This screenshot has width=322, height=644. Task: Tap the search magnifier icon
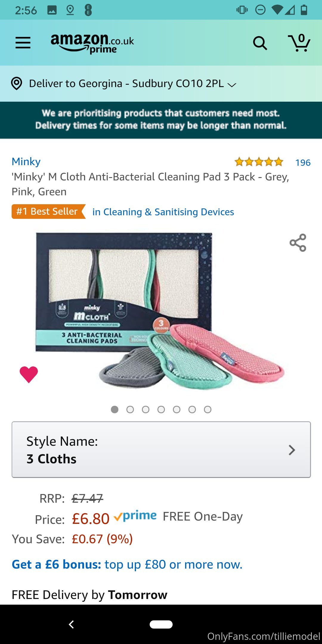(x=260, y=43)
